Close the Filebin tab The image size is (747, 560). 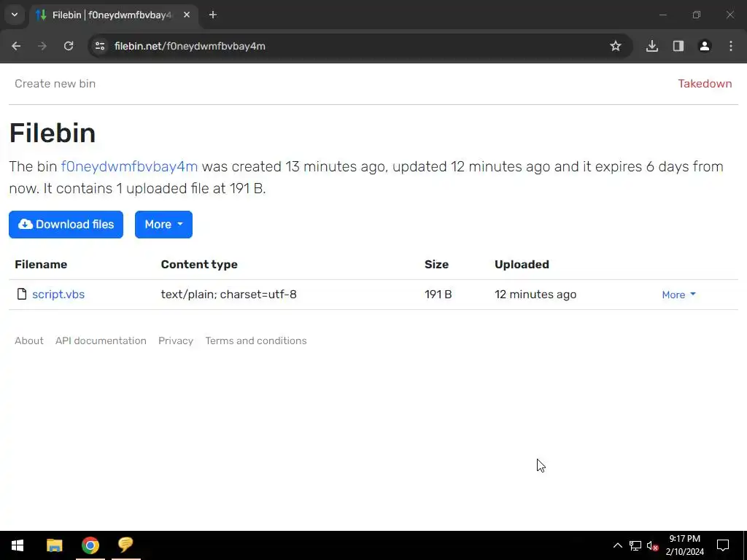click(187, 15)
